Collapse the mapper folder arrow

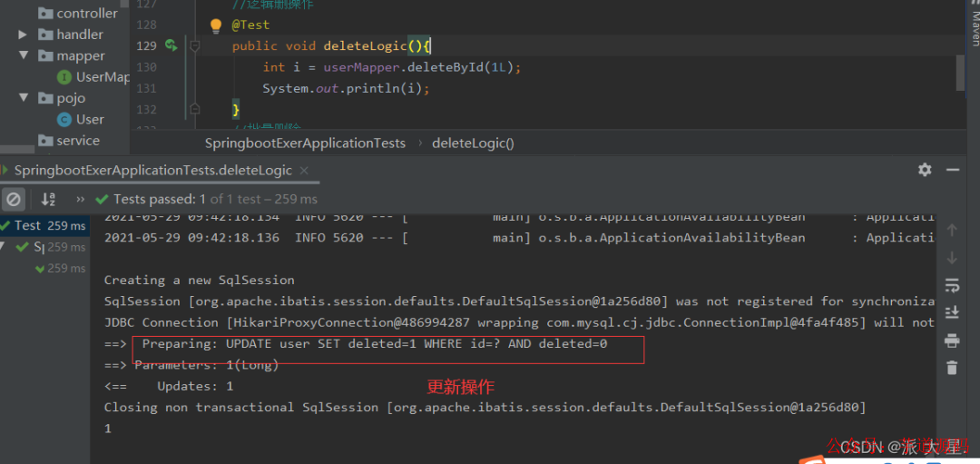pos(23,55)
